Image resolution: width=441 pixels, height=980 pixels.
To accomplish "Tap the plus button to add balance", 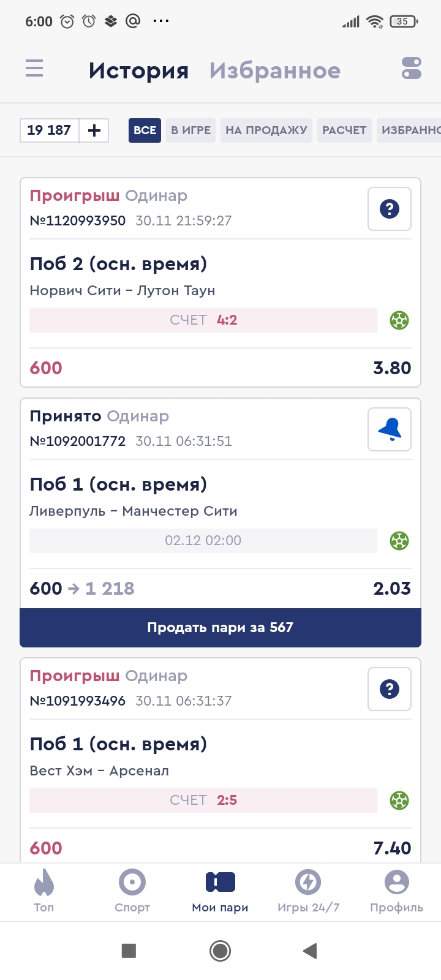I will click(x=94, y=130).
